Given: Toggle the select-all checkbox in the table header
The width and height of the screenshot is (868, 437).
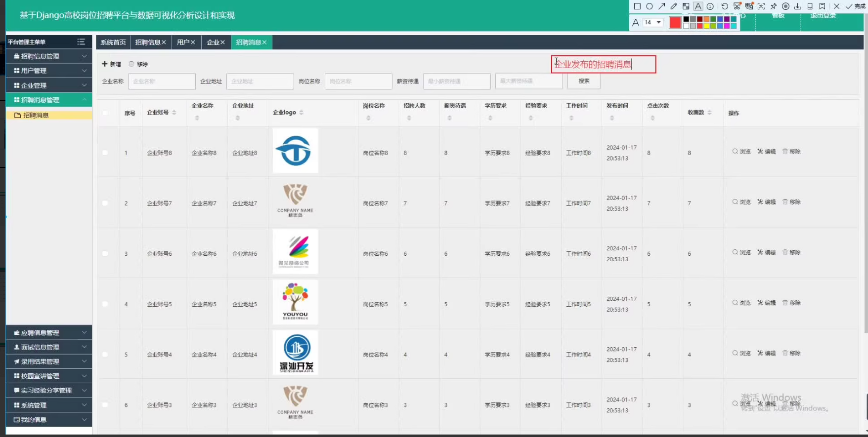Looking at the screenshot, I should pyautogui.click(x=105, y=113).
